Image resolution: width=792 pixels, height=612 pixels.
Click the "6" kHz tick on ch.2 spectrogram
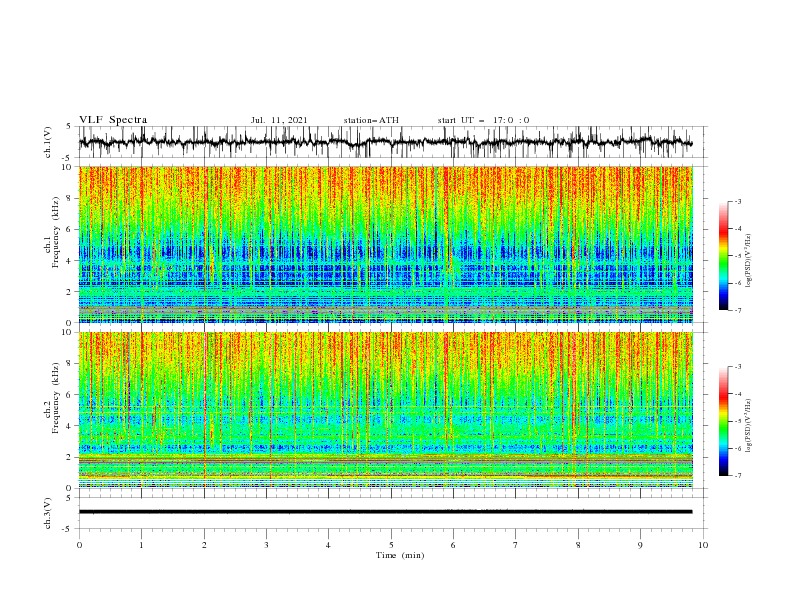[x=71, y=395]
